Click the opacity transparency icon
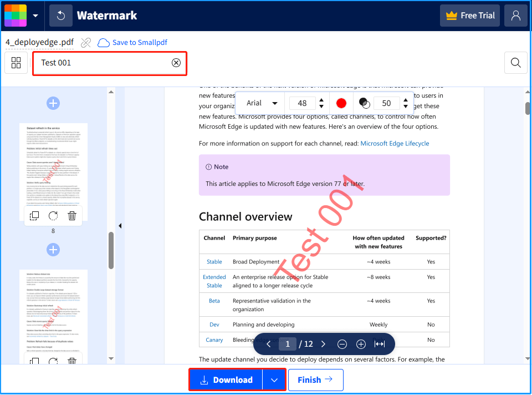Screen dimensions: 532x395 pos(364,103)
